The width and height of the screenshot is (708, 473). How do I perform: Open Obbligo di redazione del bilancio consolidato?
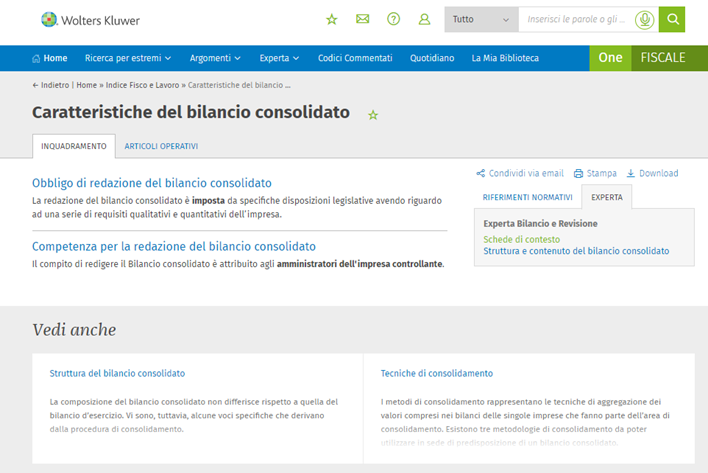pos(152,183)
